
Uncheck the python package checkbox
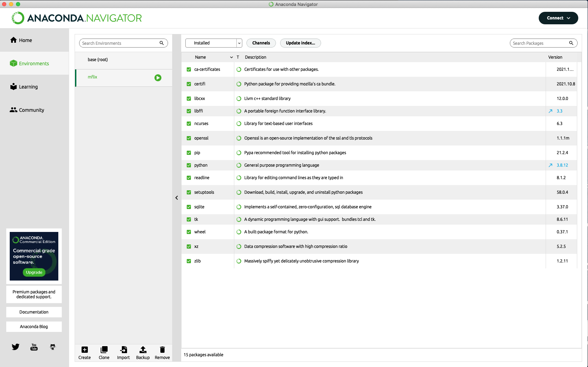click(188, 165)
